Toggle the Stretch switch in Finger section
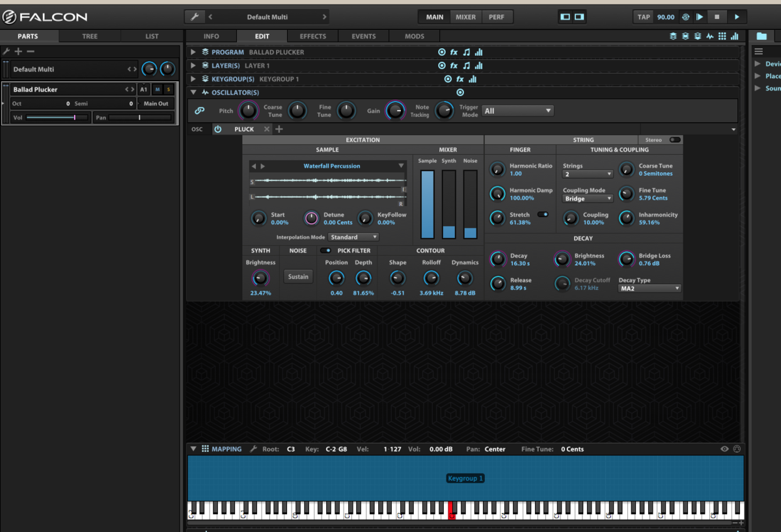781x532 pixels. click(542, 215)
